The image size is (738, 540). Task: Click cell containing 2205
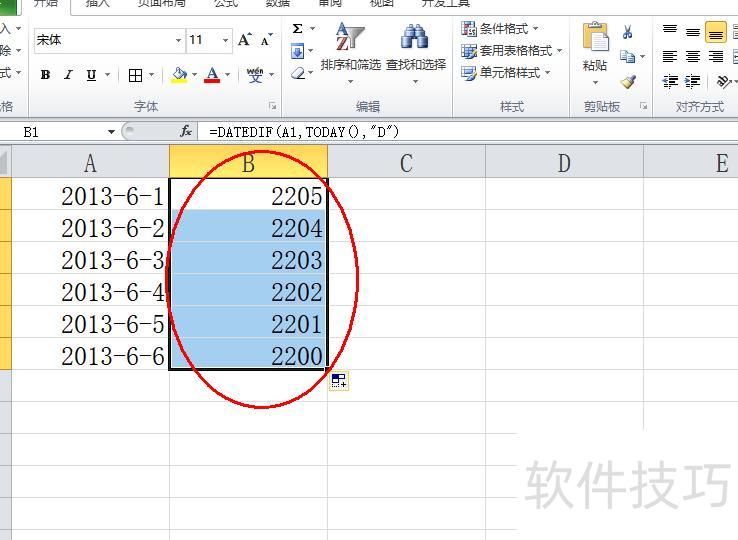pyautogui.click(x=249, y=194)
